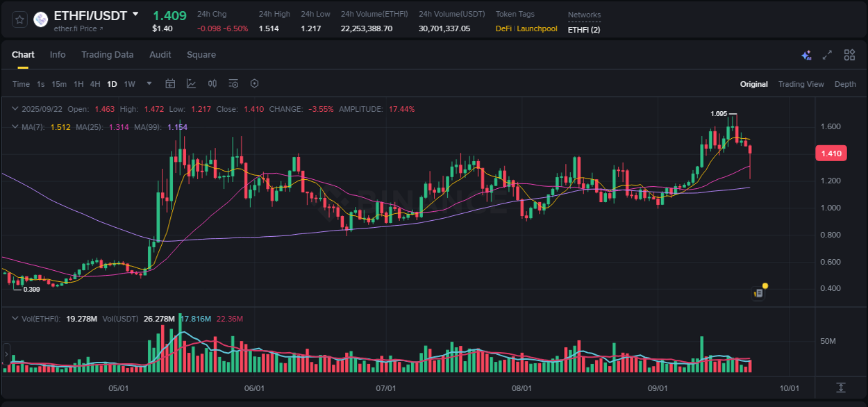Expand the chart to fullscreen
Viewport: 868px width, 407px height.
pyautogui.click(x=826, y=54)
